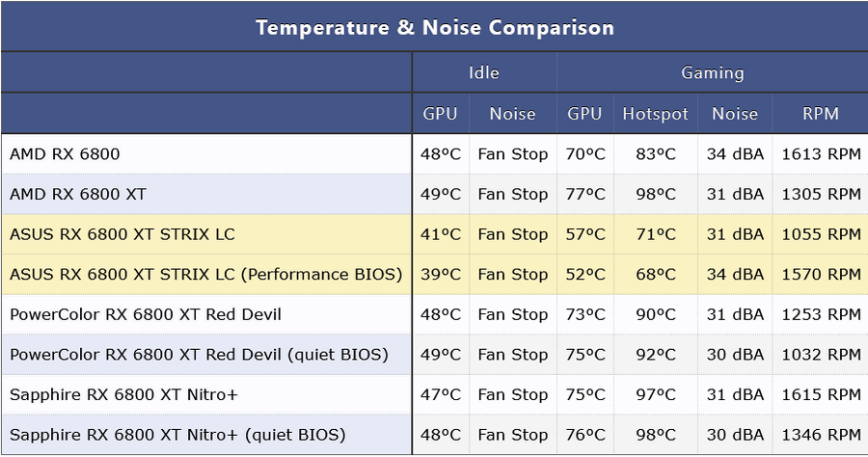Click the RPM column header
Screen dimensions: 868x457
pyautogui.click(x=821, y=114)
